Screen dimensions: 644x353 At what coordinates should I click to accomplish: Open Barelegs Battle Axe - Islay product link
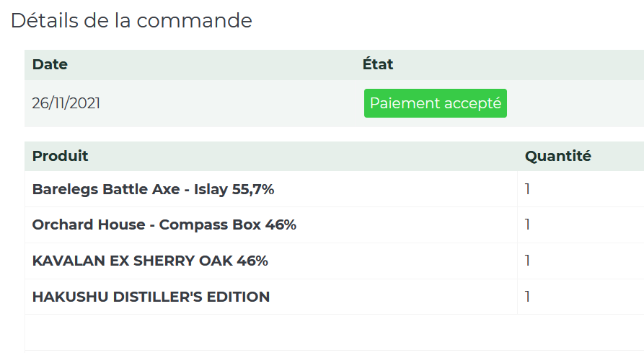[x=153, y=189]
